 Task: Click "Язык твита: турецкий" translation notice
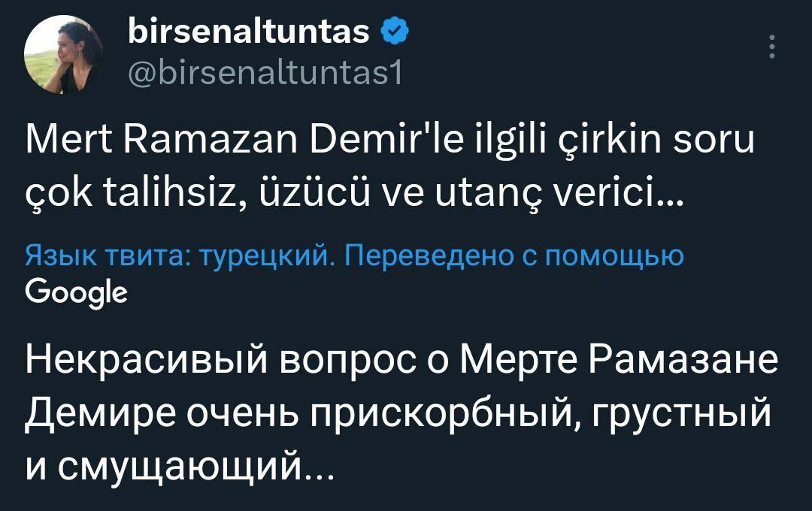(179, 257)
